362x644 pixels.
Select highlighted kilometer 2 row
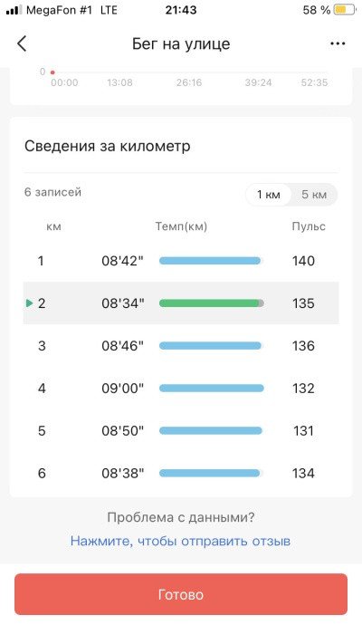tap(181, 303)
